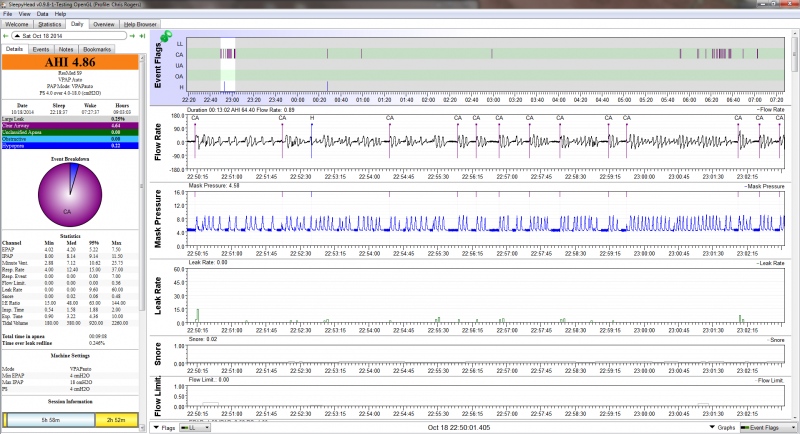The width and height of the screenshot is (800, 434).
Task: Open the Events tab in left panel
Action: click(41, 49)
